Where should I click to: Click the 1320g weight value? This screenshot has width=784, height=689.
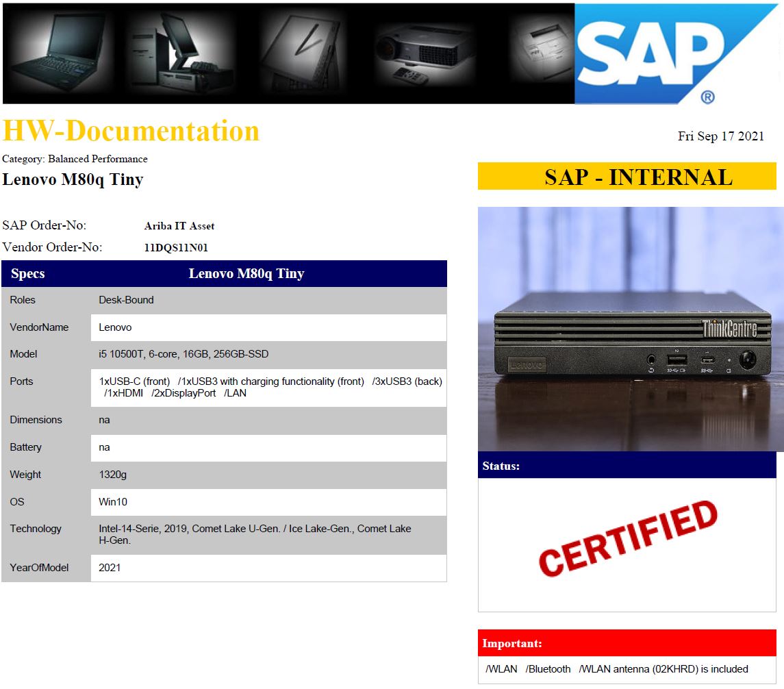[112, 475]
